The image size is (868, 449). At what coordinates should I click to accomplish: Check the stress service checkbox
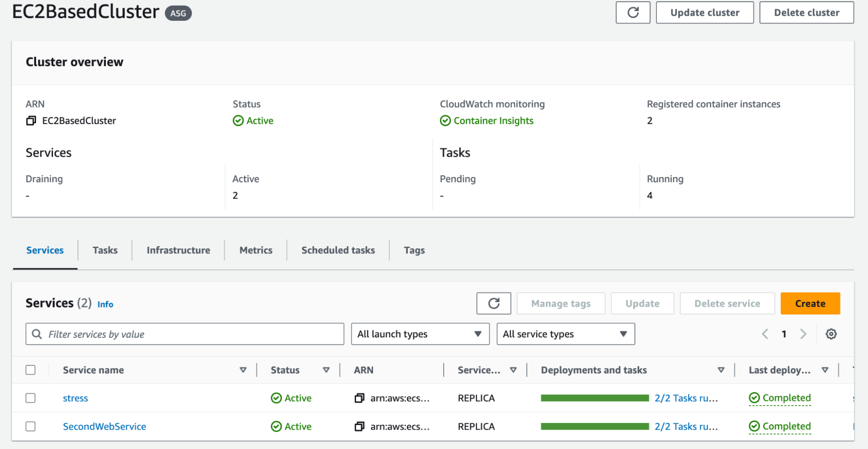[30, 398]
